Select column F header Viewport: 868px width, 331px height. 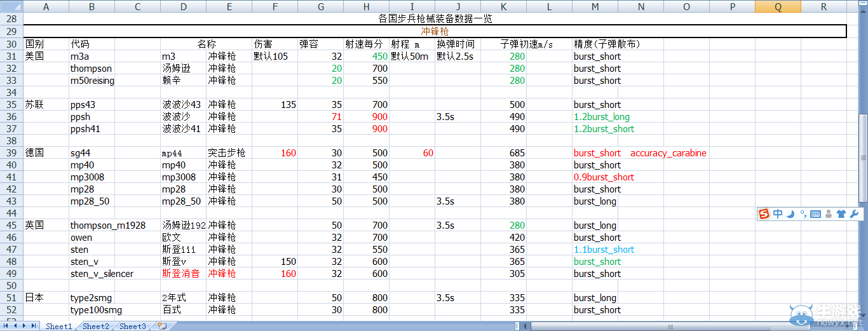pos(275,6)
